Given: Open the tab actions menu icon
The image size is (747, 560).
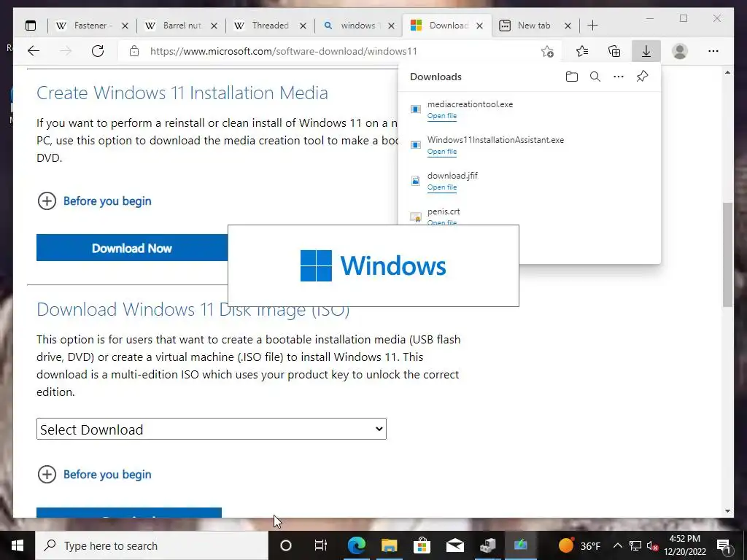Looking at the screenshot, I should coord(31,26).
